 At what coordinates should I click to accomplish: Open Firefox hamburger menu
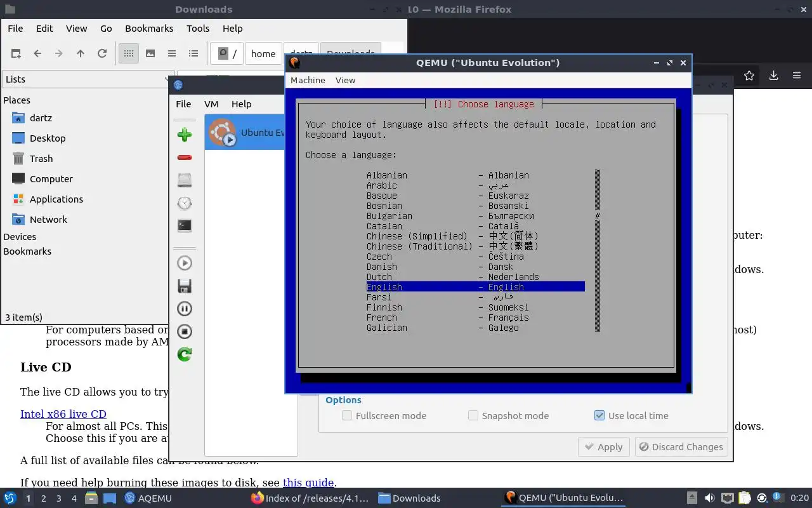[797, 76]
